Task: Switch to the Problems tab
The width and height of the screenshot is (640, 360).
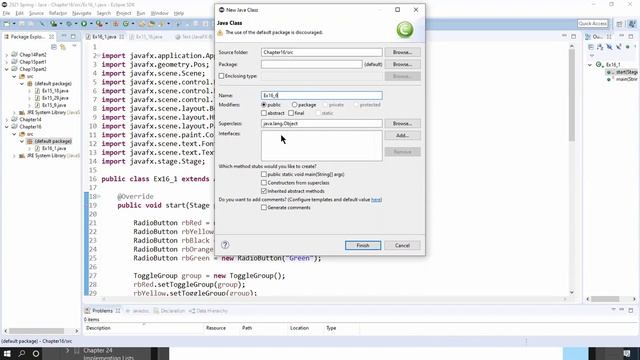Action: pyautogui.click(x=102, y=311)
